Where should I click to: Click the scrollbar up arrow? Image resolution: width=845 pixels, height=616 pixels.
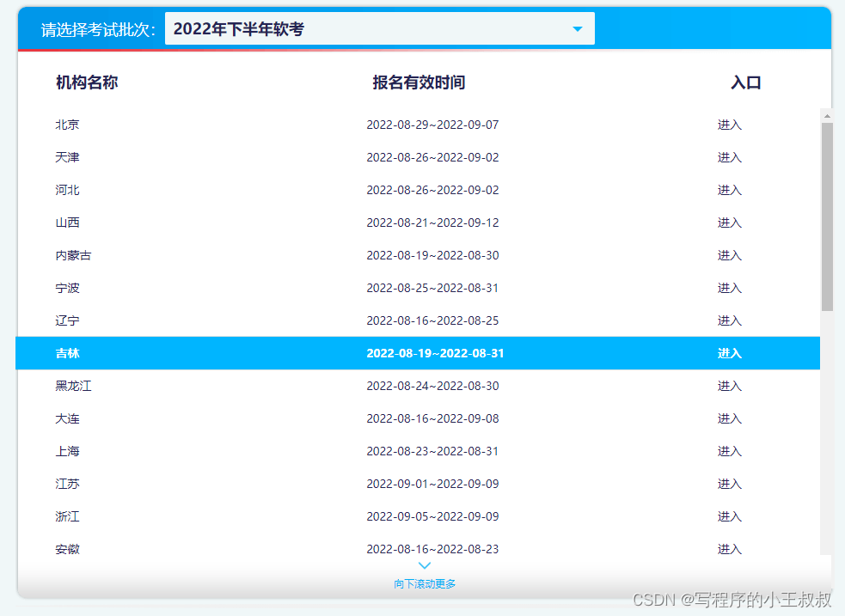[827, 115]
